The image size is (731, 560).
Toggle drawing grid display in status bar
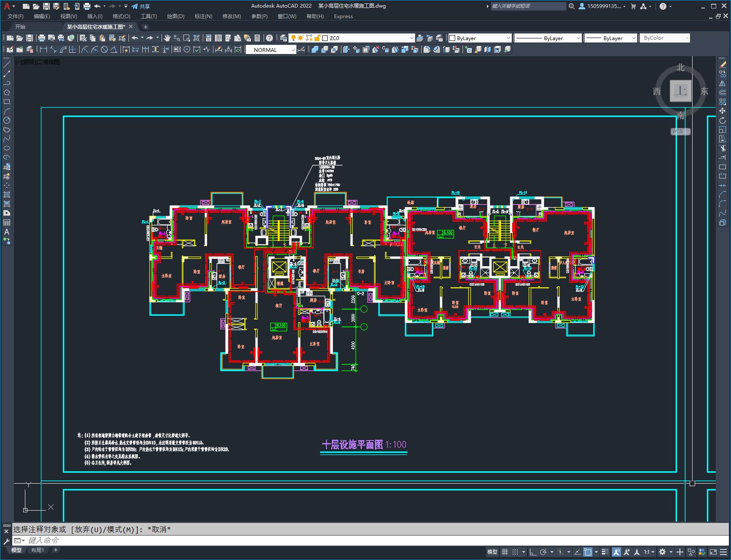point(505,552)
